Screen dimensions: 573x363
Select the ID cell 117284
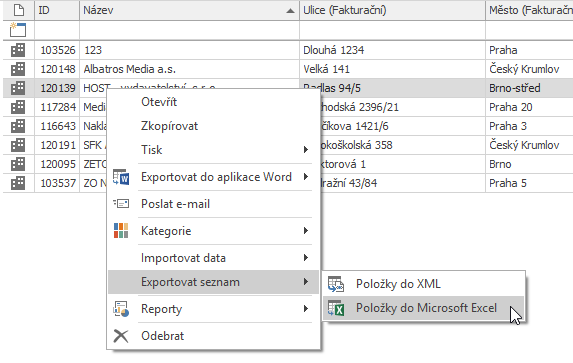(x=57, y=107)
